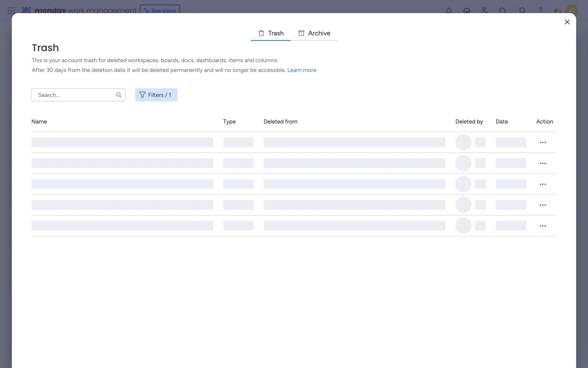Open the inbox tray icon
Image resolution: width=588 pixels, height=368 pixels.
(x=466, y=10)
